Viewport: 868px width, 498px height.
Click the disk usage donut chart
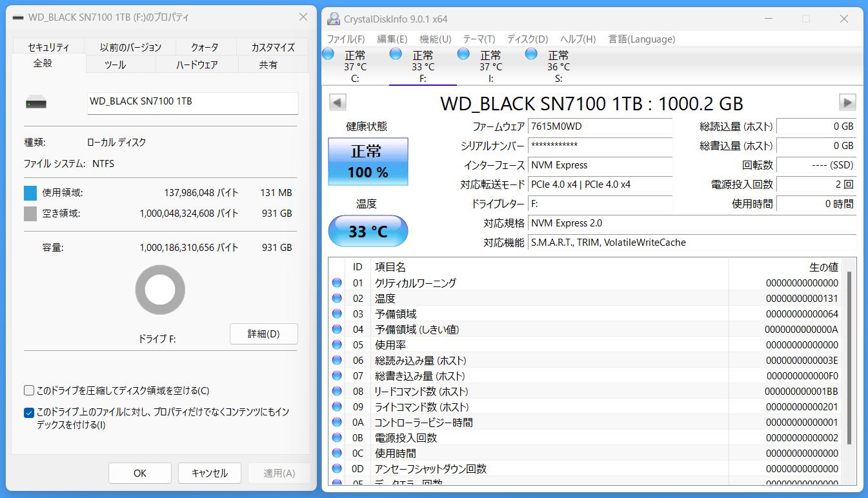pyautogui.click(x=160, y=290)
